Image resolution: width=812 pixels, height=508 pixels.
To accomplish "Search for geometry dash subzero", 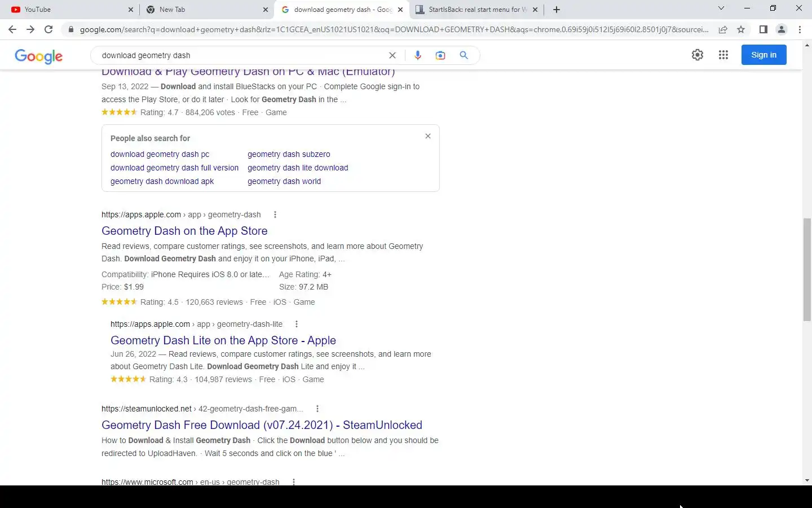I will (289, 154).
